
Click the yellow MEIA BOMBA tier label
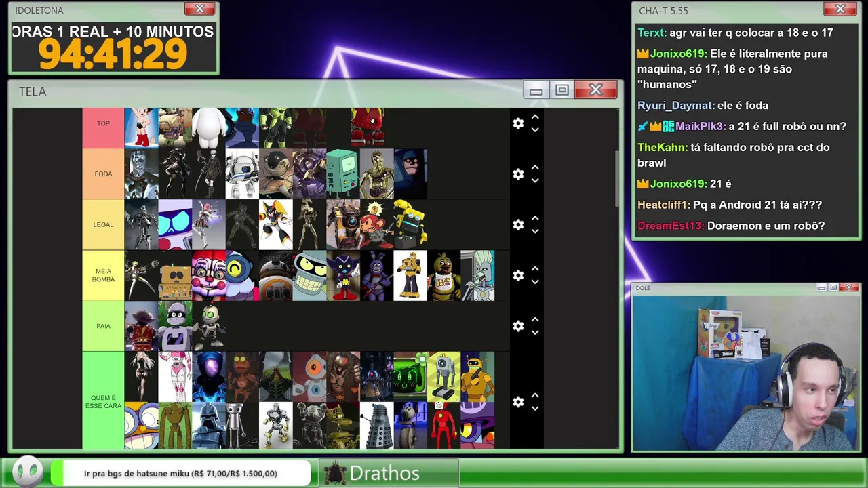103,275
